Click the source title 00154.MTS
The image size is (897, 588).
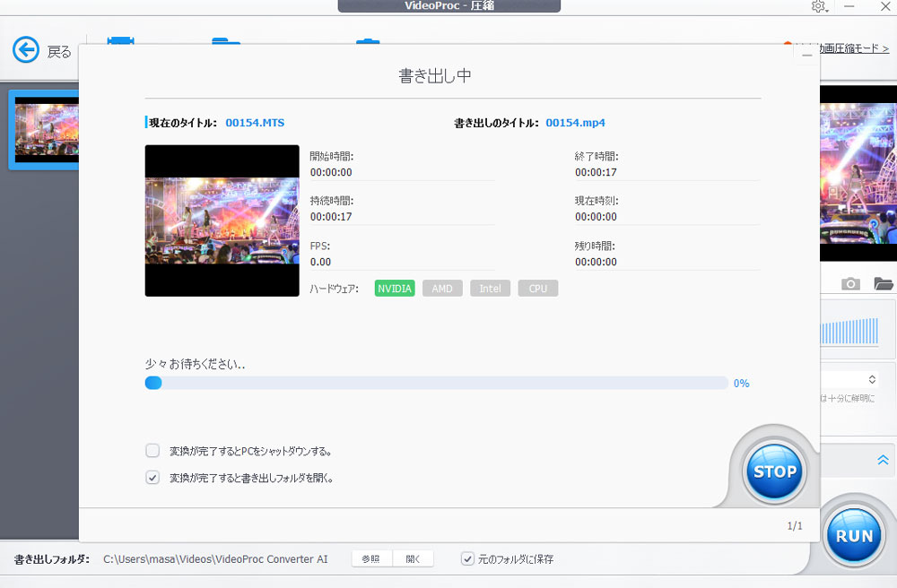(255, 123)
